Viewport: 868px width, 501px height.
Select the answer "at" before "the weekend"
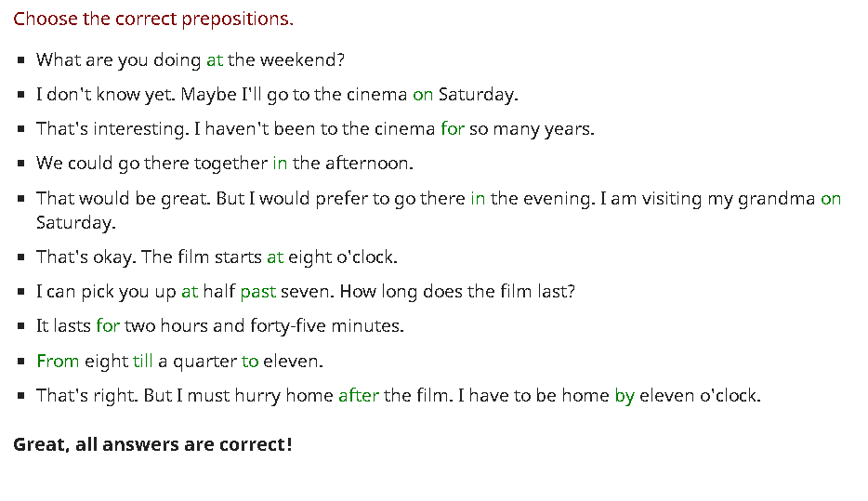[x=215, y=60]
